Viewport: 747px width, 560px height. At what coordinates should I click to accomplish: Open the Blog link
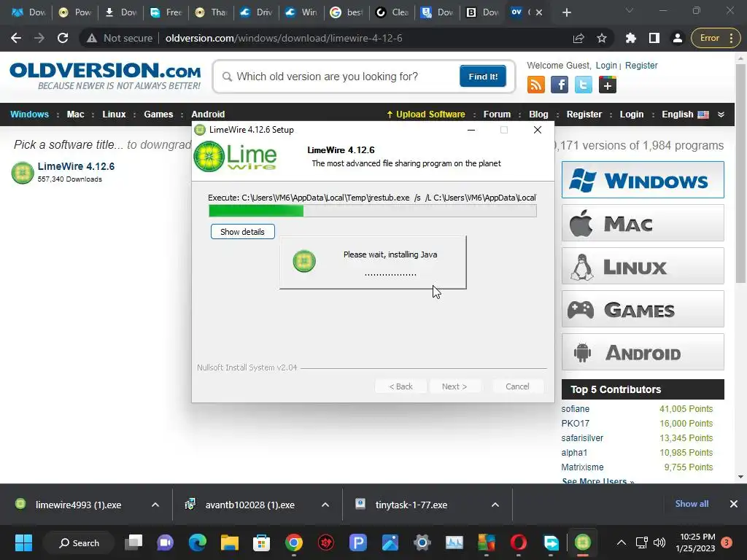(538, 114)
